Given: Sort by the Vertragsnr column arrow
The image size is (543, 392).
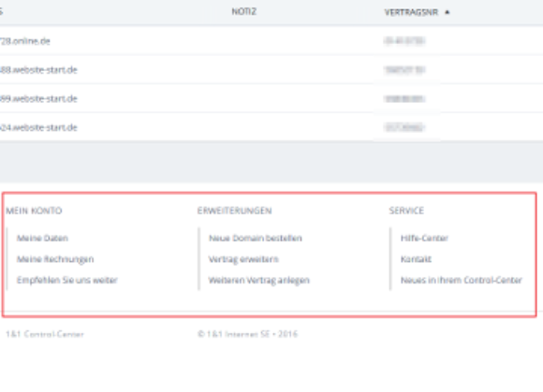Looking at the screenshot, I should 448,12.
